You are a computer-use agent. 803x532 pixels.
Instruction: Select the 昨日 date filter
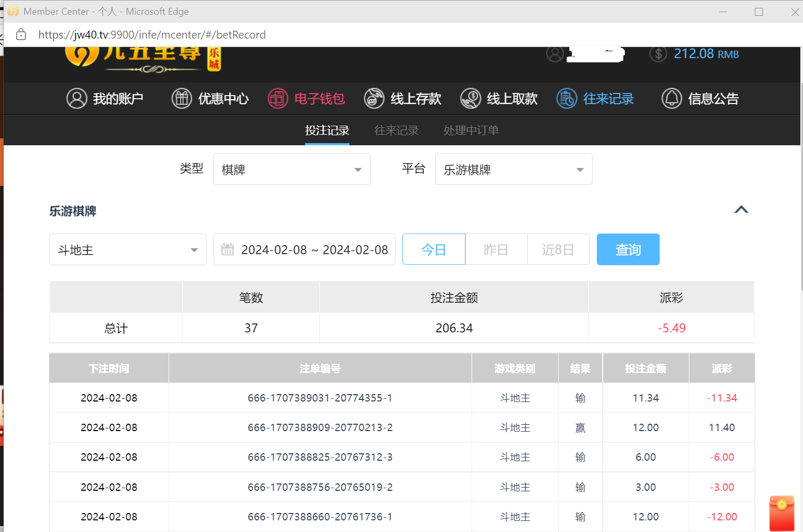tap(496, 249)
